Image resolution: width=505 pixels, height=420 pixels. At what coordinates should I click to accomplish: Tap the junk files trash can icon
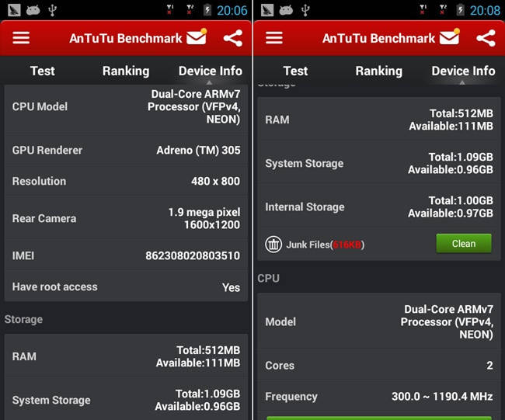pyautogui.click(x=273, y=245)
